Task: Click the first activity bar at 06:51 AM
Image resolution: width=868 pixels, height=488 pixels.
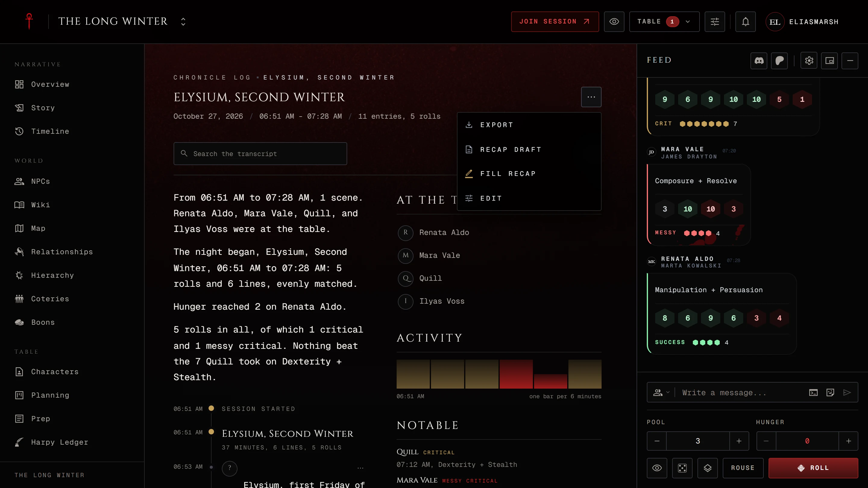Action: (x=413, y=374)
